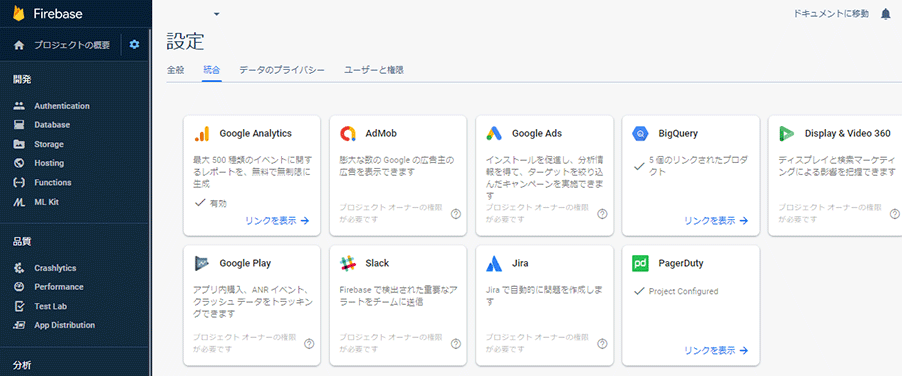Image resolution: width=902 pixels, height=376 pixels.
Task: Click the Display & Video 360 logo
Action: pyautogui.click(x=786, y=134)
